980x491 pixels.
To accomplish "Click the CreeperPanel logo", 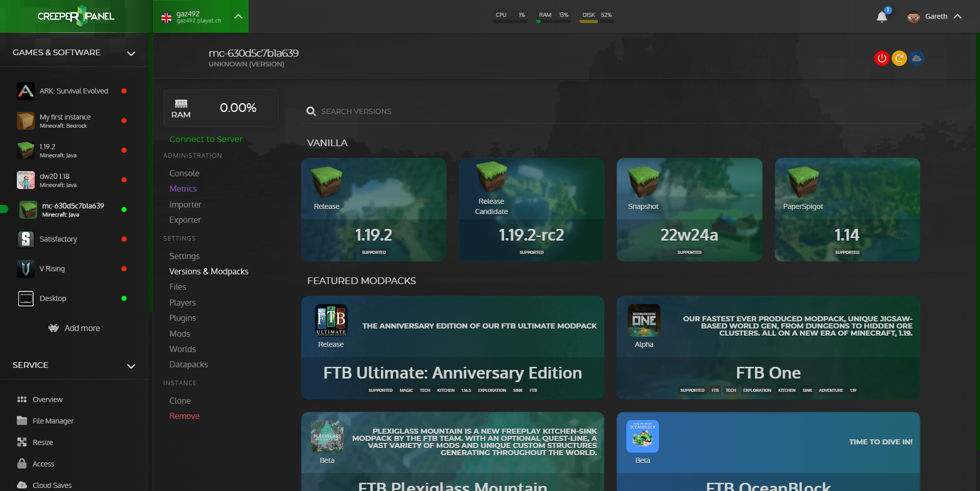I will [x=76, y=16].
